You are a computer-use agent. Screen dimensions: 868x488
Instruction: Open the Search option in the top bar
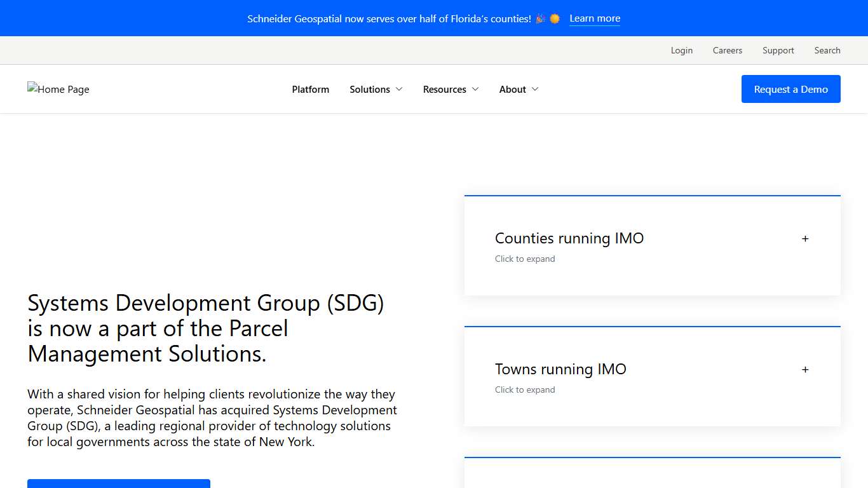pos(827,50)
